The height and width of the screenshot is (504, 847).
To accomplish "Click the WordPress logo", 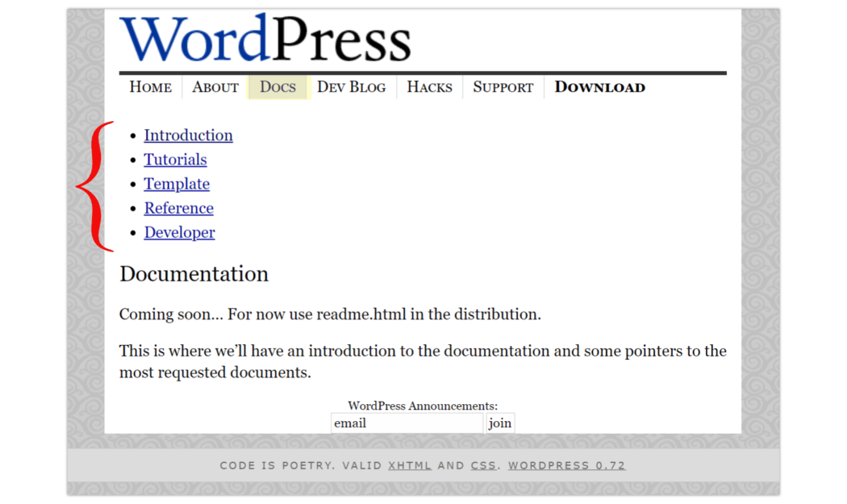I will tap(265, 39).
